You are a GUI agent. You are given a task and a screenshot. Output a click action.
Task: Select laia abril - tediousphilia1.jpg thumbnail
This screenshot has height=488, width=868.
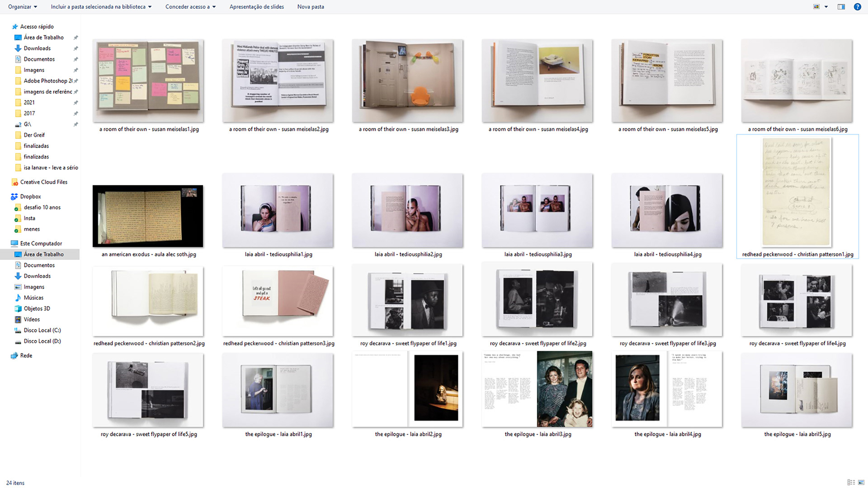pyautogui.click(x=278, y=211)
